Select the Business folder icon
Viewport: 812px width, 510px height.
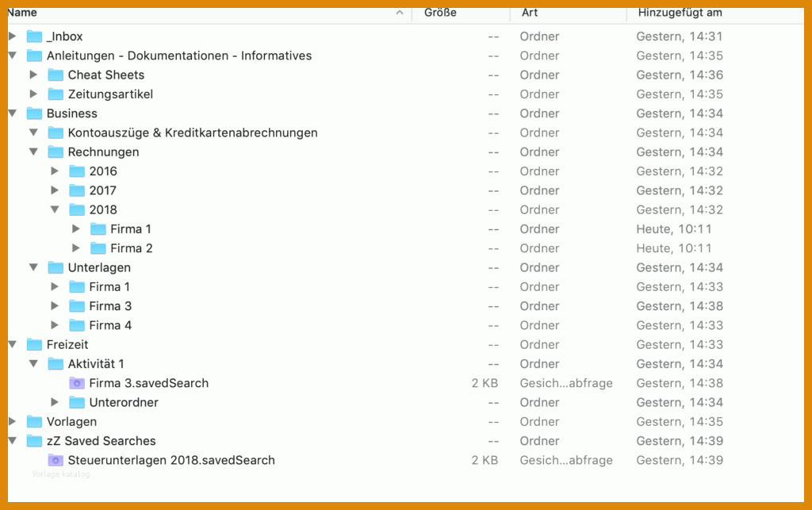[34, 113]
